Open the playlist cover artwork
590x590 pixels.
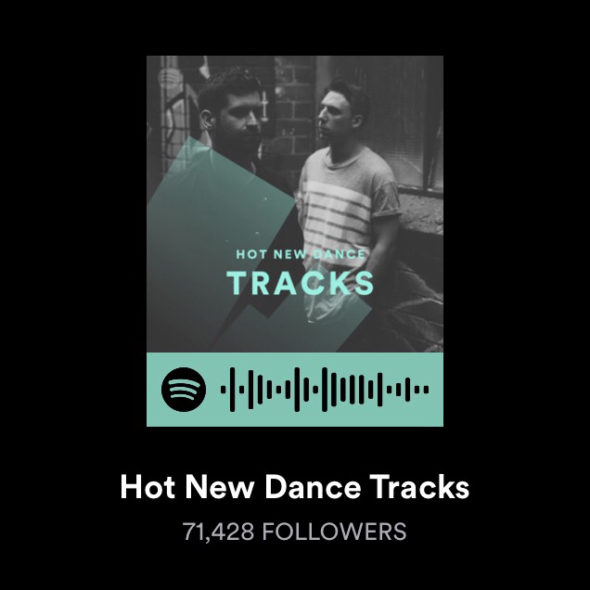[295, 204]
